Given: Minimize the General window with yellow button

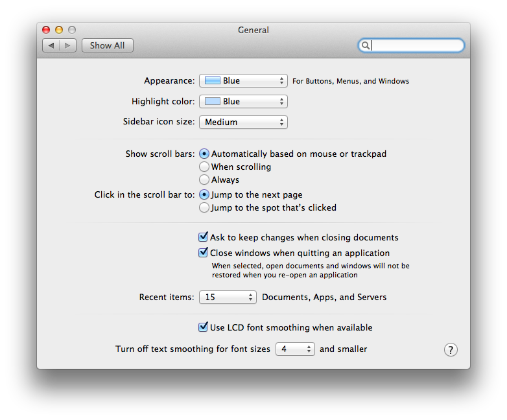Looking at the screenshot, I should [x=59, y=30].
